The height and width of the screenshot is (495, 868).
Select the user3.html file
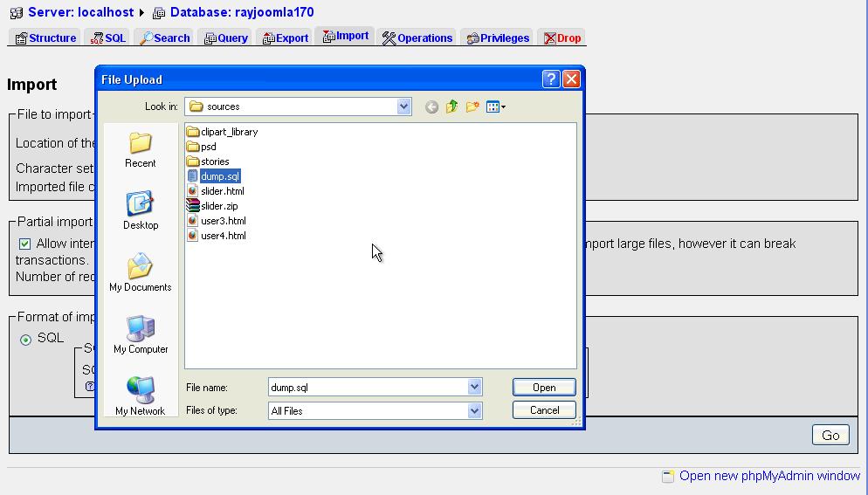(217, 221)
